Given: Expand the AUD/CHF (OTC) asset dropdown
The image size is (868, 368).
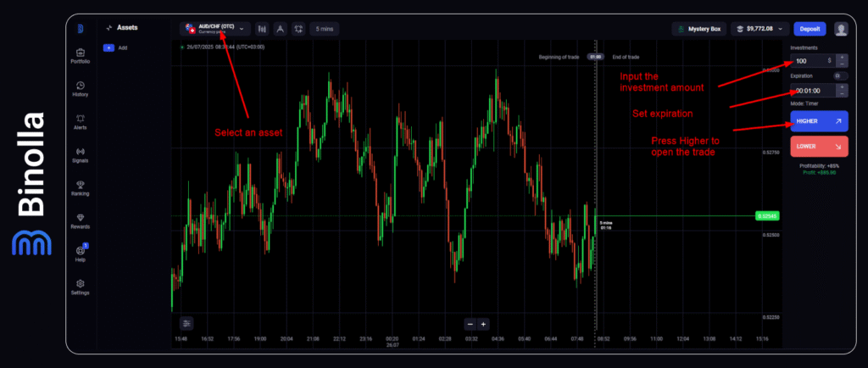Looking at the screenshot, I should [242, 28].
